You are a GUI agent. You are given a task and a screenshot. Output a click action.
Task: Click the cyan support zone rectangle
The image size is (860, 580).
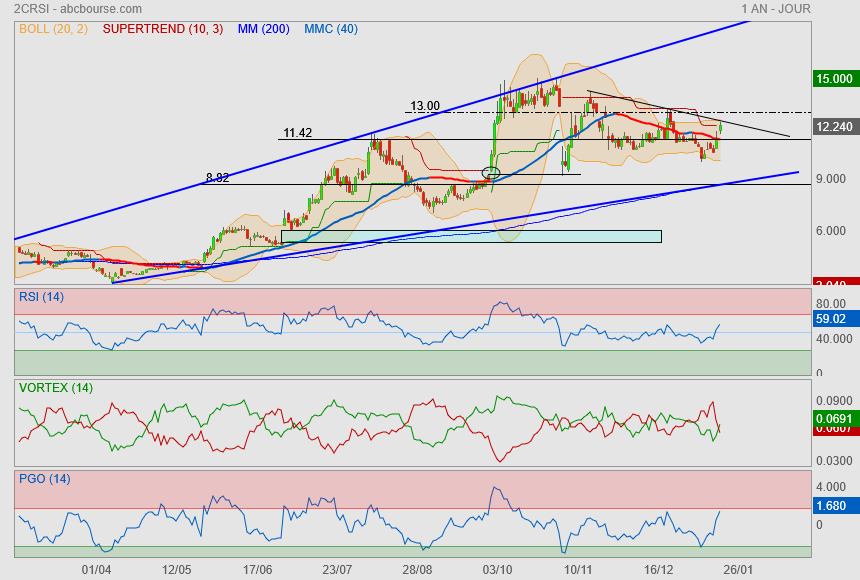coord(471,236)
